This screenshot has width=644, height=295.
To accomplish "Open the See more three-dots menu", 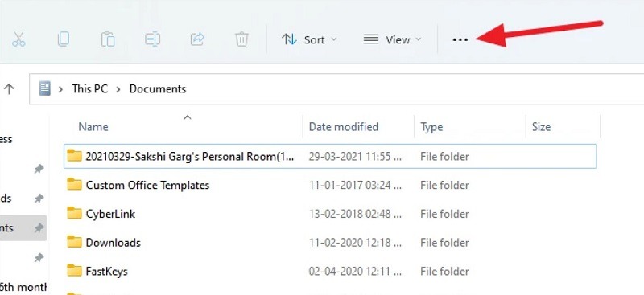I will (460, 40).
